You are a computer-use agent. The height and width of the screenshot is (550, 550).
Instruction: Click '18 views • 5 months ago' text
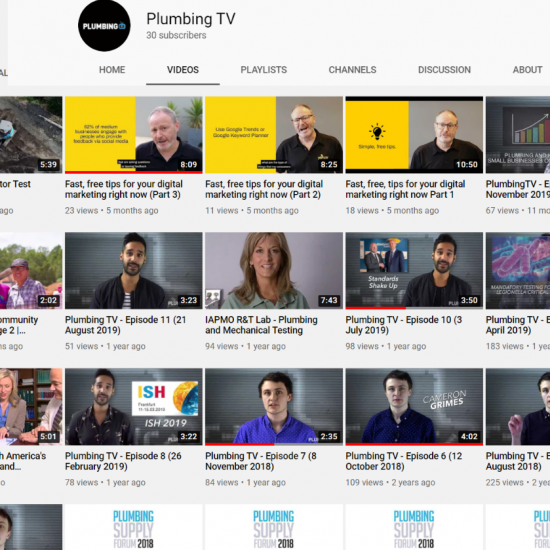click(392, 210)
